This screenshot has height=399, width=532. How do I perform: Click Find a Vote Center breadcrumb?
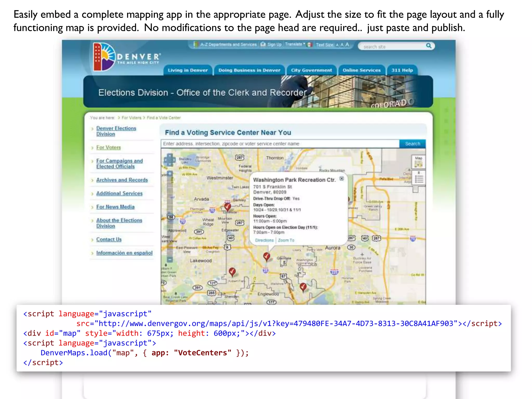tap(164, 118)
